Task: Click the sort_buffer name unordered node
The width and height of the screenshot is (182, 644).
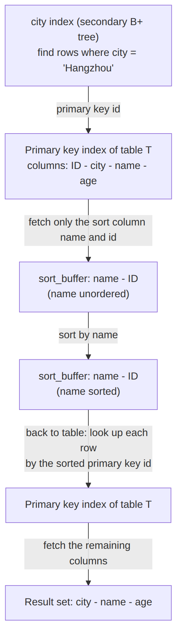Action: (88, 287)
